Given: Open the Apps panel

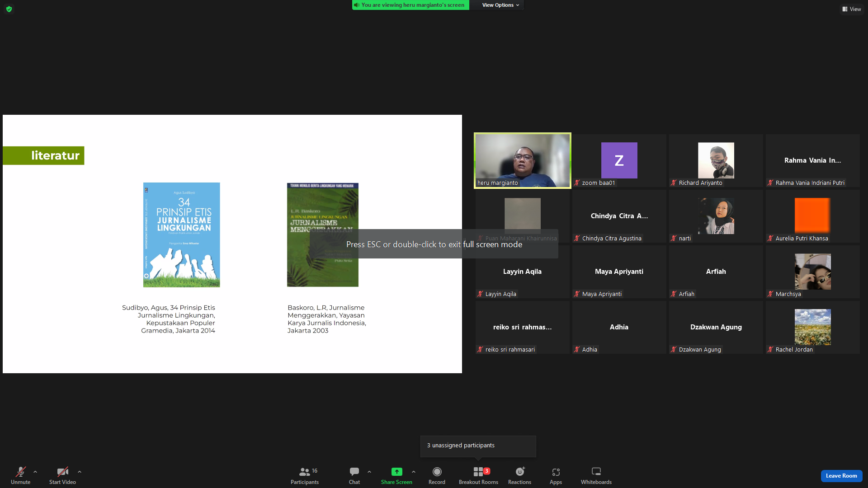Looking at the screenshot, I should pos(556,476).
